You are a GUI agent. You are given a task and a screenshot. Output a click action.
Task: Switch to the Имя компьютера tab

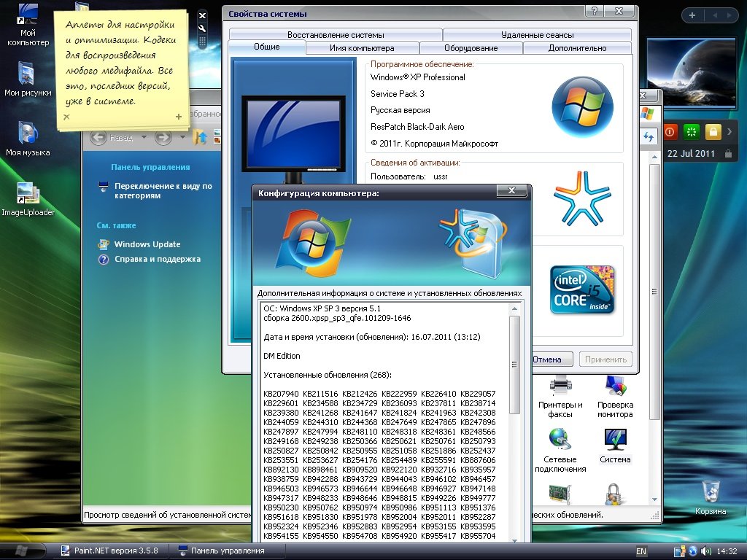(362, 48)
